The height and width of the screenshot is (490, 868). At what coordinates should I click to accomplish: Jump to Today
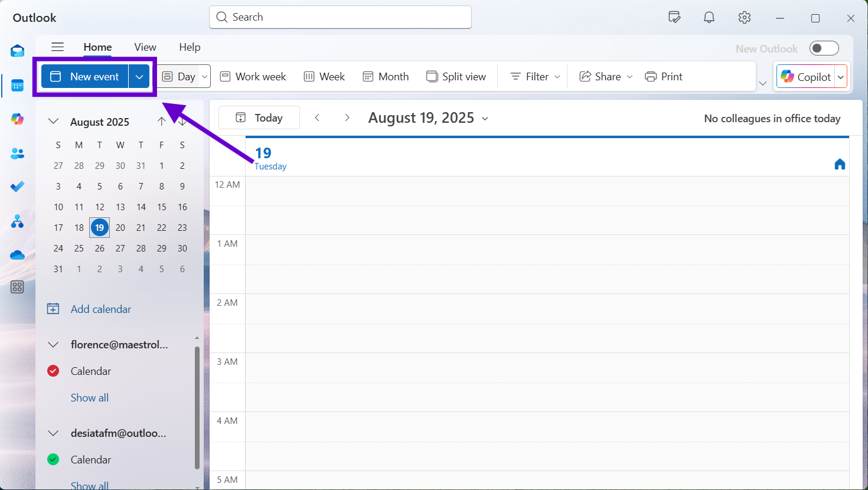point(259,117)
